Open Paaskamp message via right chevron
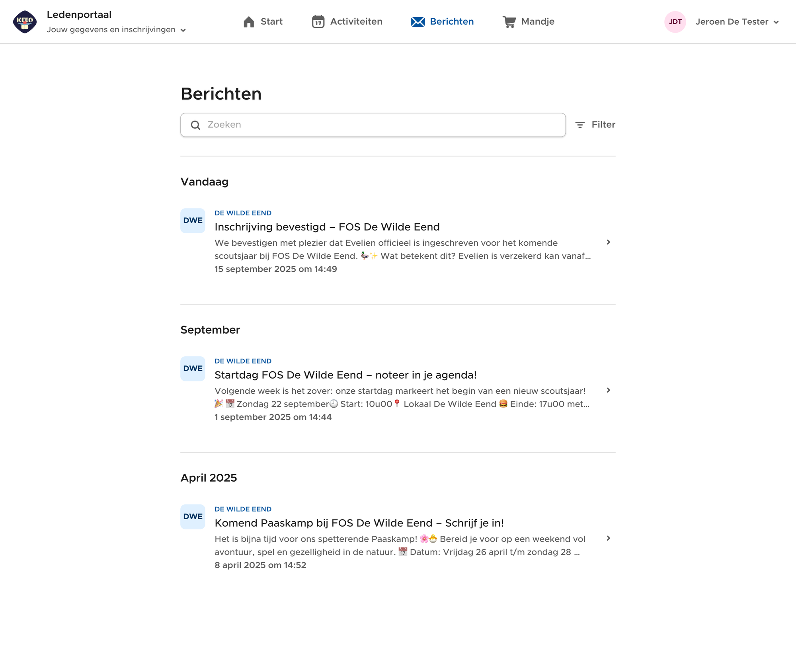This screenshot has height=672, width=796. [608, 538]
